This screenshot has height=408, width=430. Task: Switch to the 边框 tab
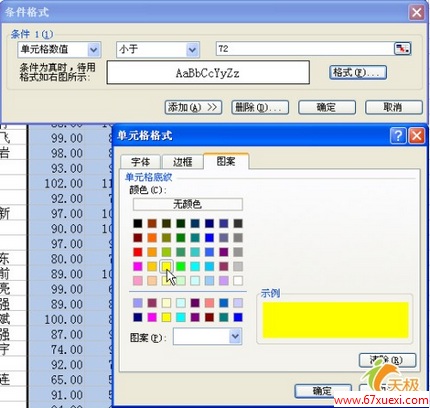182,162
